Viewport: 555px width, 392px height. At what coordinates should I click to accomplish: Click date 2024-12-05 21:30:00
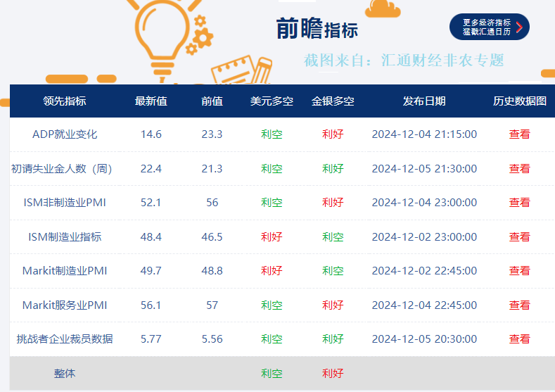point(424,169)
